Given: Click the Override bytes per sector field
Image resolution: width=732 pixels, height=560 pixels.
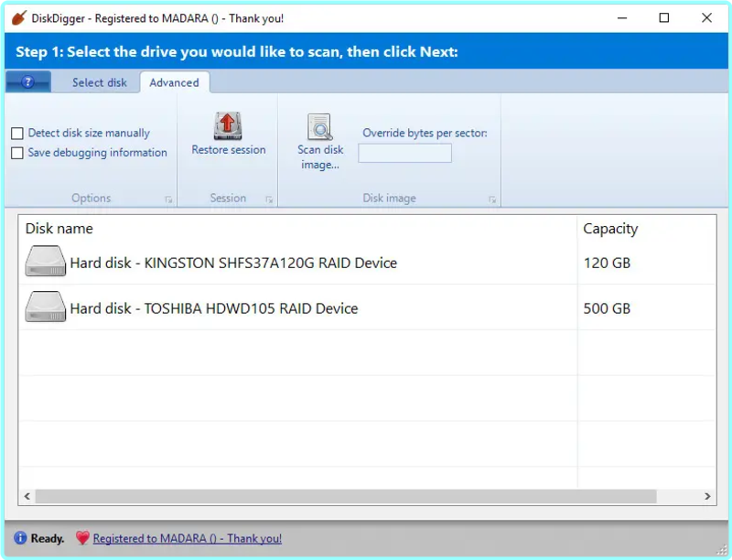Looking at the screenshot, I should pyautogui.click(x=404, y=153).
